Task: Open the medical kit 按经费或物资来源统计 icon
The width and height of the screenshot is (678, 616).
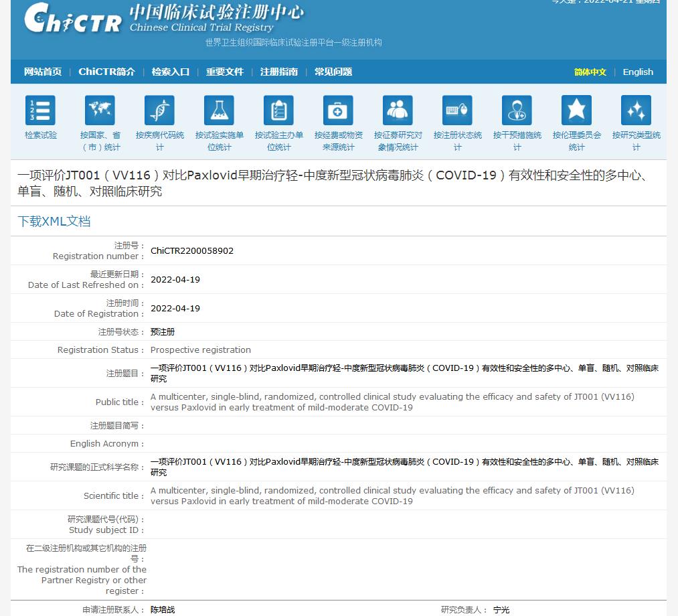Action: tap(338, 110)
